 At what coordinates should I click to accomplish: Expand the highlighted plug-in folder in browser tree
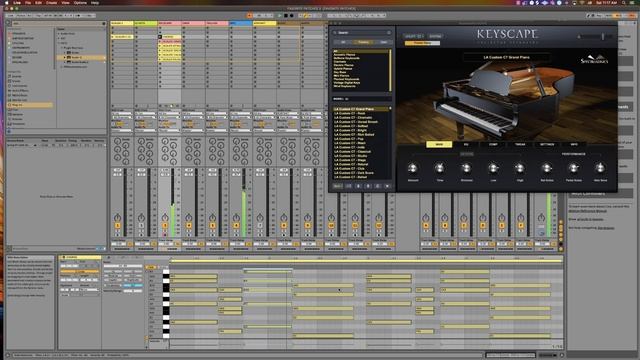point(65,58)
